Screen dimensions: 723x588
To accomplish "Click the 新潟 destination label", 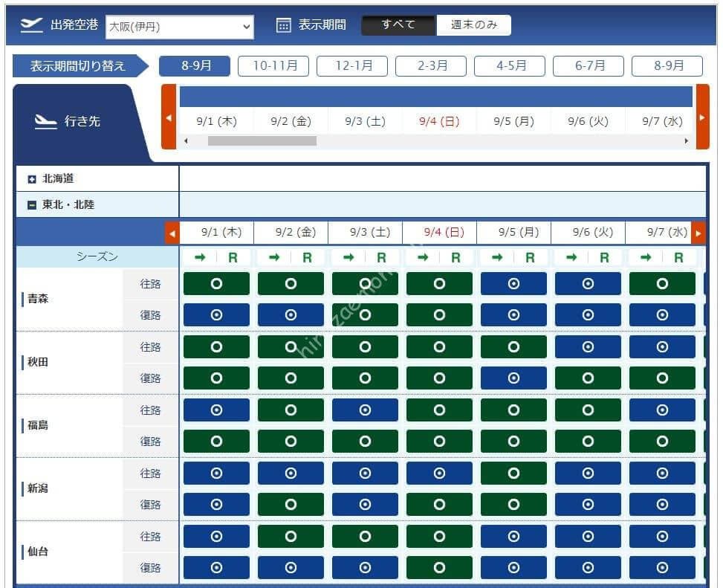I will point(38,488).
